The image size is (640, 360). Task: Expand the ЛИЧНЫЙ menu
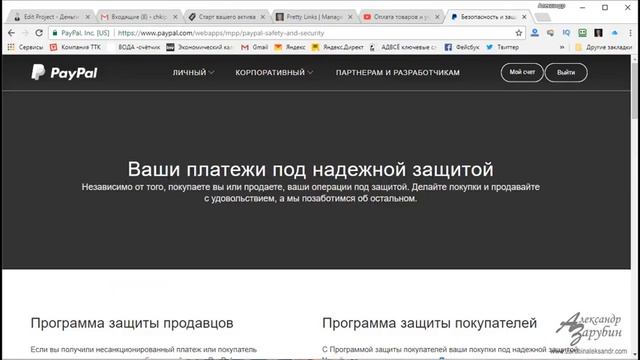pos(193,72)
